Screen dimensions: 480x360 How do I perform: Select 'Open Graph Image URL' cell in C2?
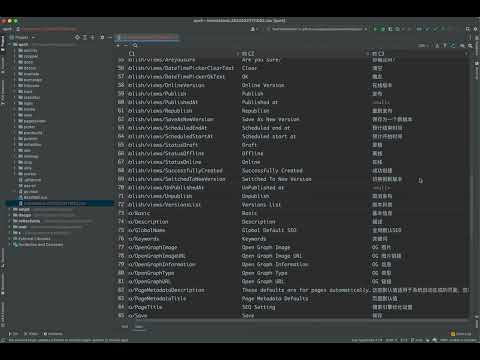click(x=272, y=256)
